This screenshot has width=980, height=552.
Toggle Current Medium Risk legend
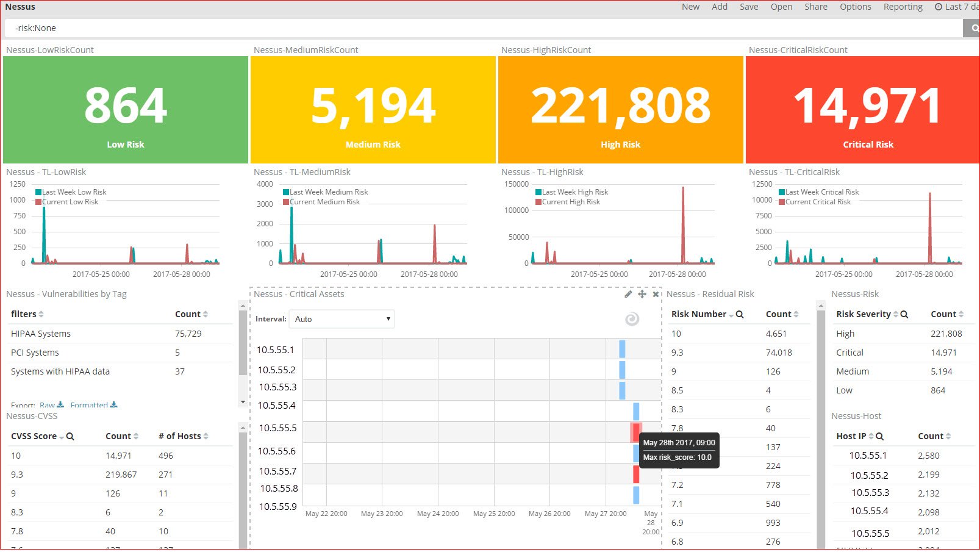[321, 202]
